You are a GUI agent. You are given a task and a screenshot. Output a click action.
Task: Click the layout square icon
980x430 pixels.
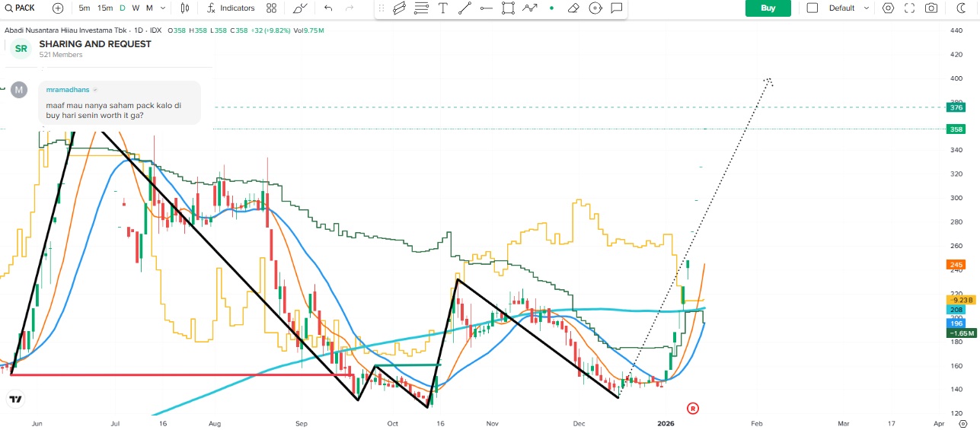click(x=812, y=8)
